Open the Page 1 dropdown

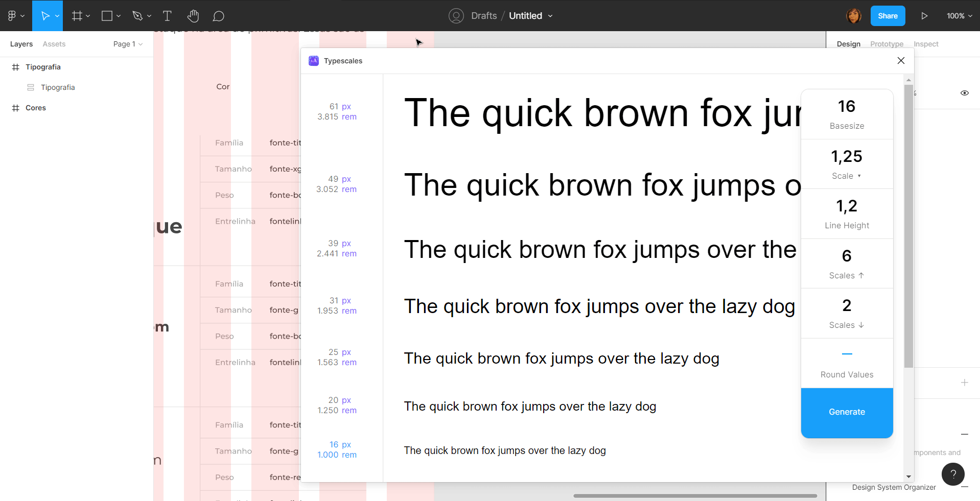click(128, 44)
